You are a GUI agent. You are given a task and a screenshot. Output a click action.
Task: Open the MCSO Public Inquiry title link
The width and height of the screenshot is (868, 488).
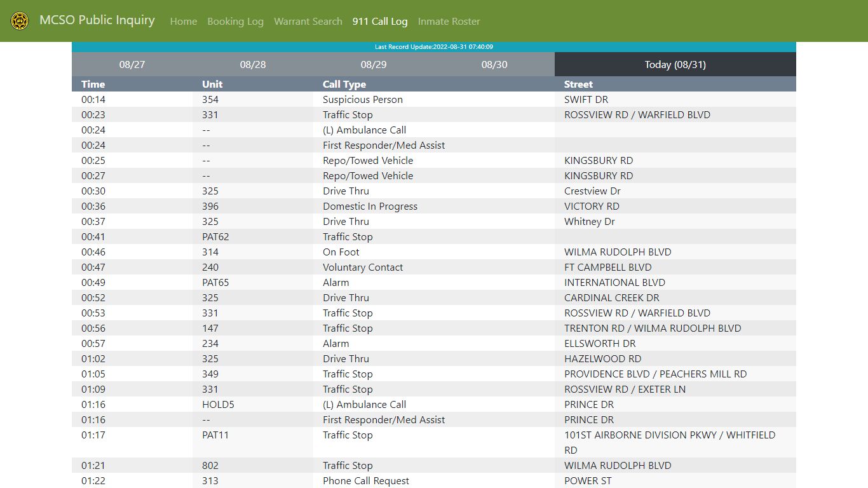(97, 20)
